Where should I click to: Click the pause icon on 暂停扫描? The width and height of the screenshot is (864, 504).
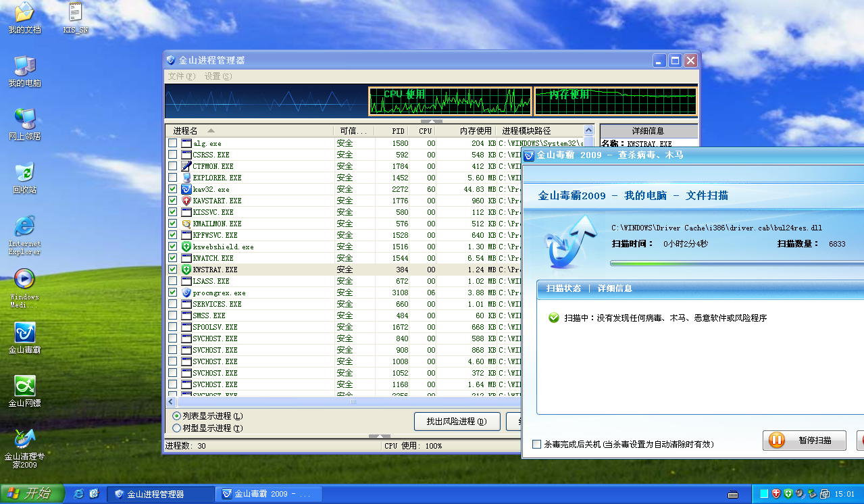click(777, 440)
